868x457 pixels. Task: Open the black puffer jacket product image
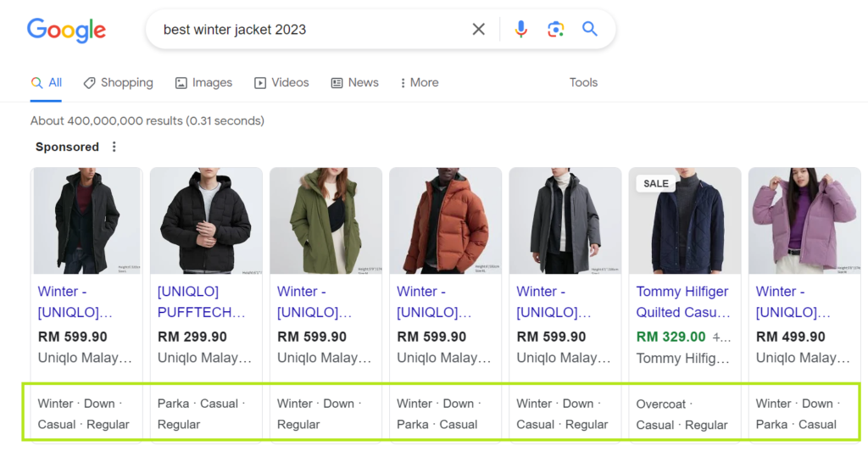207,221
